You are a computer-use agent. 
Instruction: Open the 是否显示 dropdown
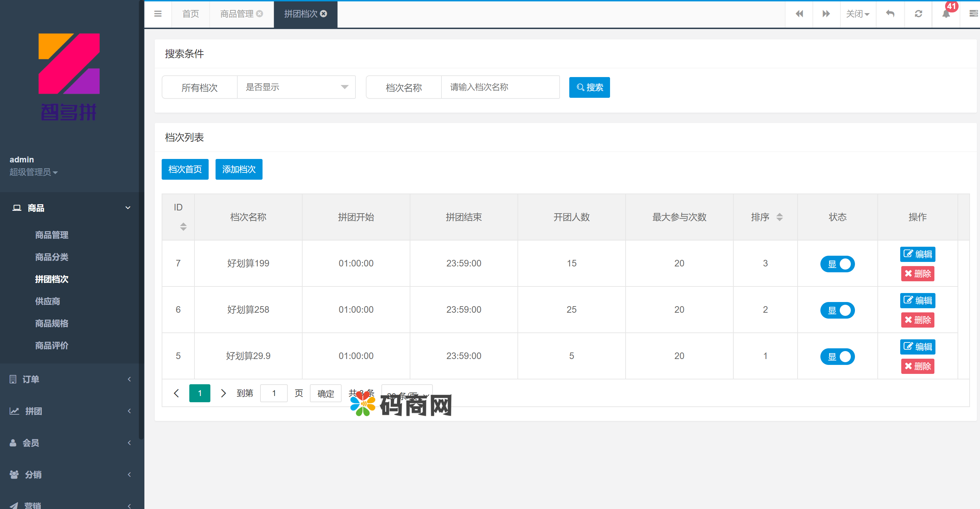[x=296, y=87]
